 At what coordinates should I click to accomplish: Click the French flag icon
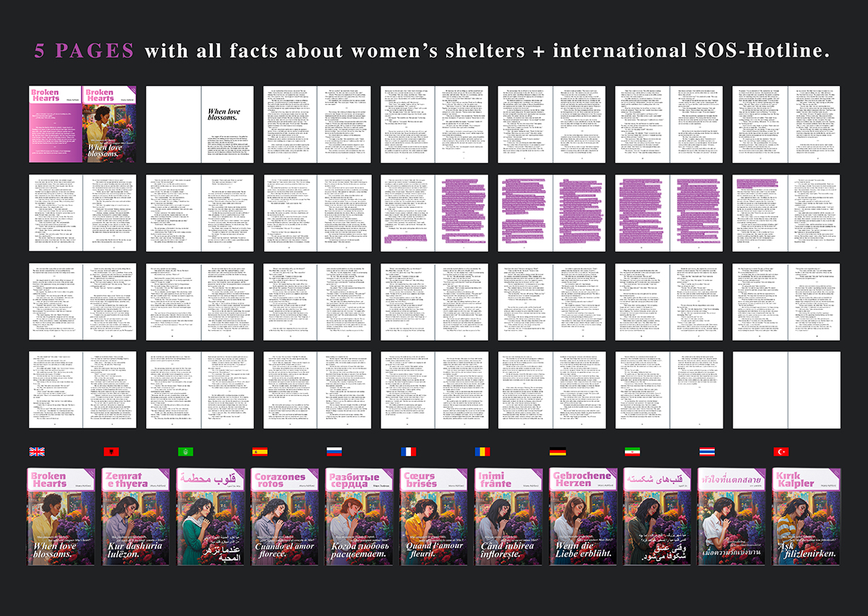click(409, 452)
